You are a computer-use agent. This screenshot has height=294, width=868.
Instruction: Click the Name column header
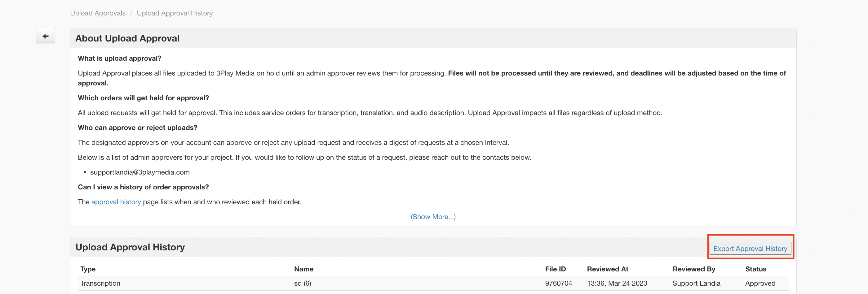[x=303, y=269]
